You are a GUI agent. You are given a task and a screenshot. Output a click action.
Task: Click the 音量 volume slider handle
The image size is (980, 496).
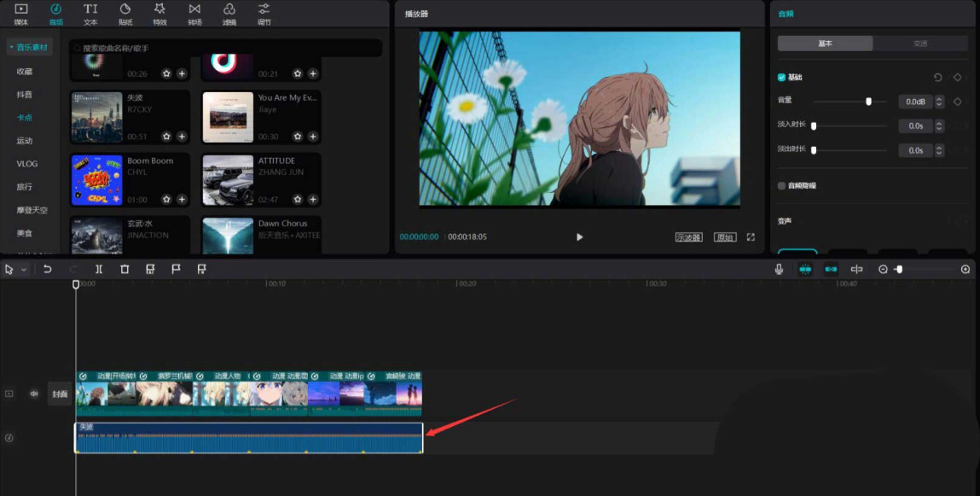[868, 102]
